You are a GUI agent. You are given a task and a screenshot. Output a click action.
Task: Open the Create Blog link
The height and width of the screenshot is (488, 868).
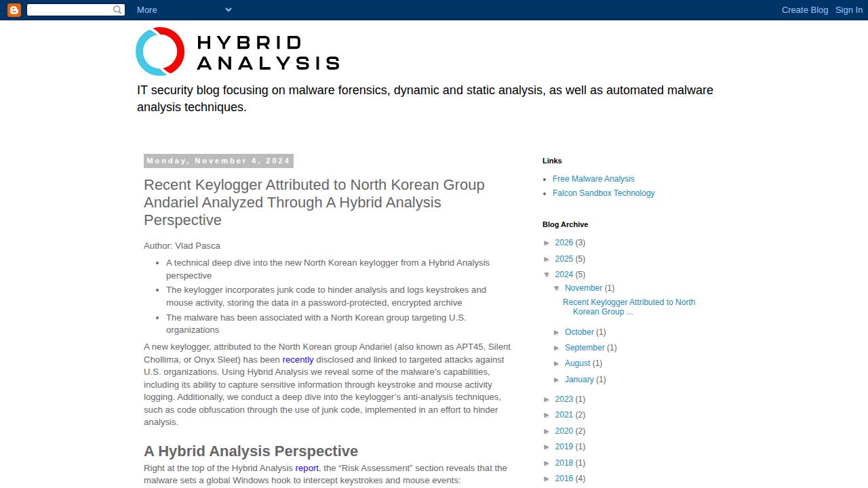[805, 9]
